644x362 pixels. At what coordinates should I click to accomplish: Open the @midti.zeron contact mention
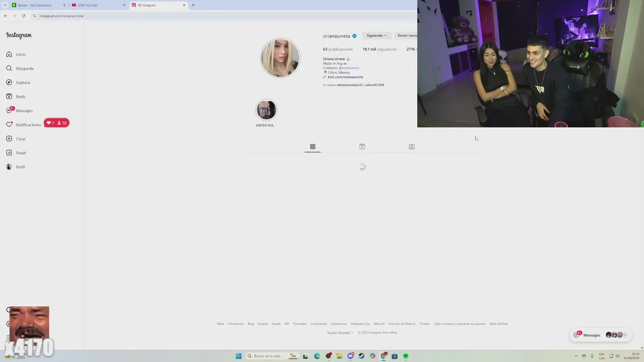[x=349, y=68]
